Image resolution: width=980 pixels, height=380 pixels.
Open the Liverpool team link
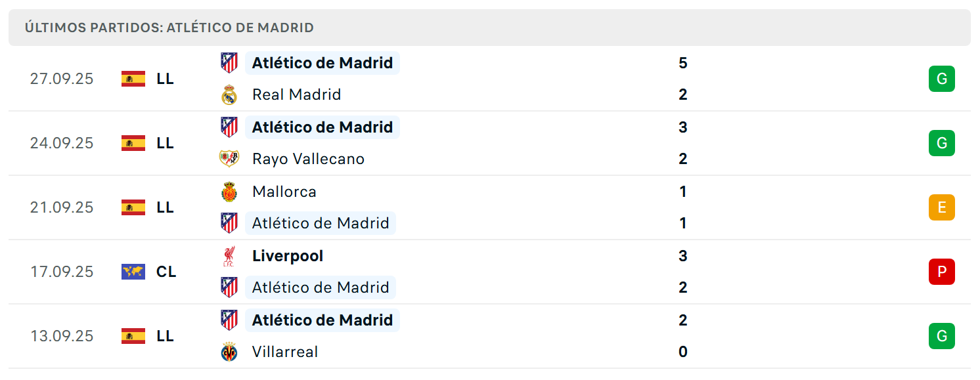[x=288, y=256]
